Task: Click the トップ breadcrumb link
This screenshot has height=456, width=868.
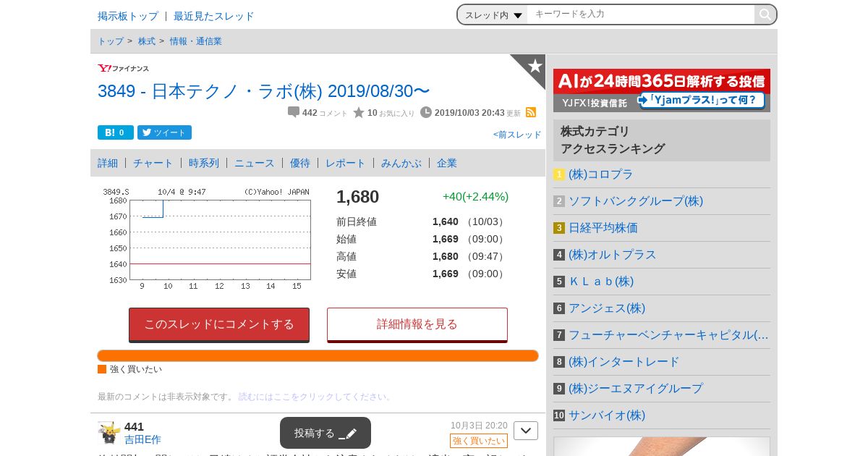Action: 111,41
